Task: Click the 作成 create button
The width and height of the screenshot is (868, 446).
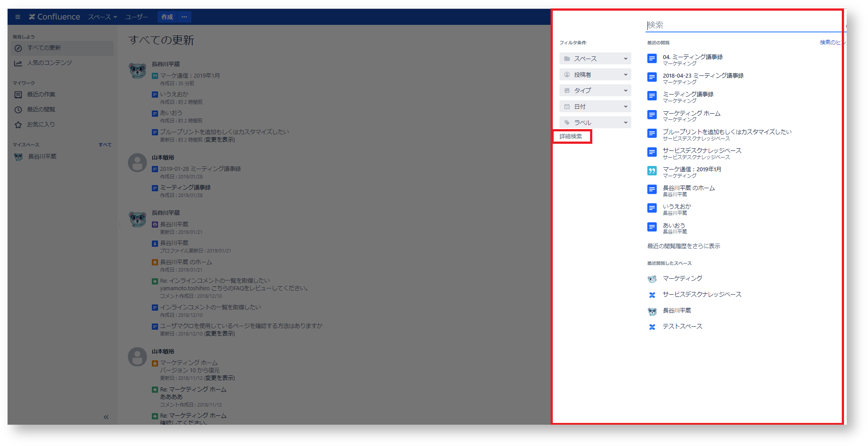Action: (x=167, y=17)
